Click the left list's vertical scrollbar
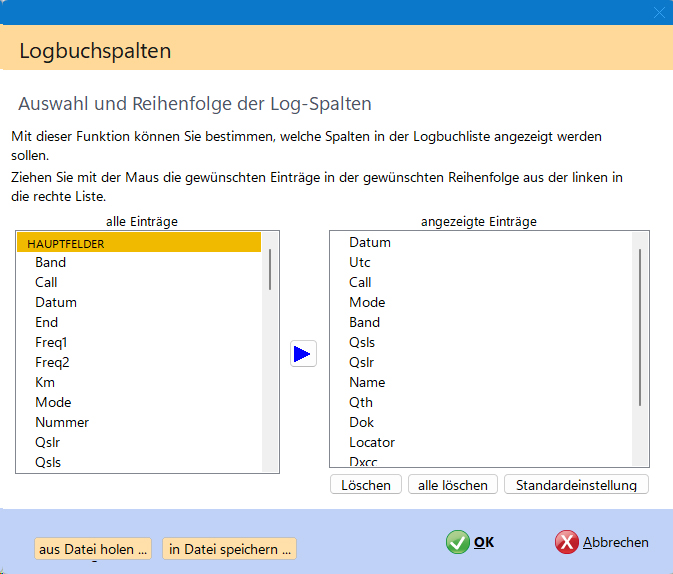The width and height of the screenshot is (673, 574). click(270, 270)
